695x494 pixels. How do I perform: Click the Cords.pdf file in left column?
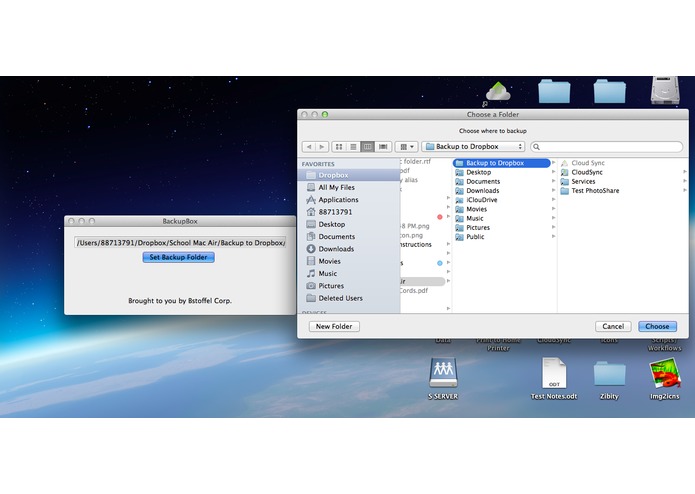point(414,291)
